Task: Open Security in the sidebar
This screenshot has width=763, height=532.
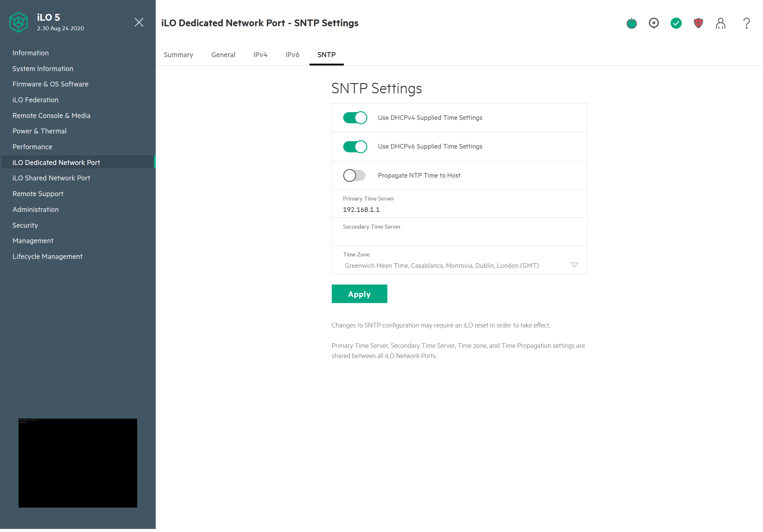Action: coord(25,225)
